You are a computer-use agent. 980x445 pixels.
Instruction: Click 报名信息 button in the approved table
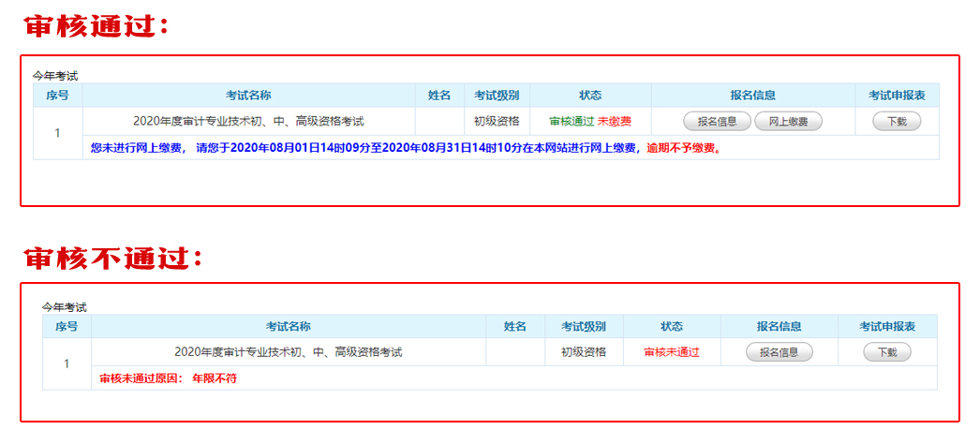coord(717,122)
